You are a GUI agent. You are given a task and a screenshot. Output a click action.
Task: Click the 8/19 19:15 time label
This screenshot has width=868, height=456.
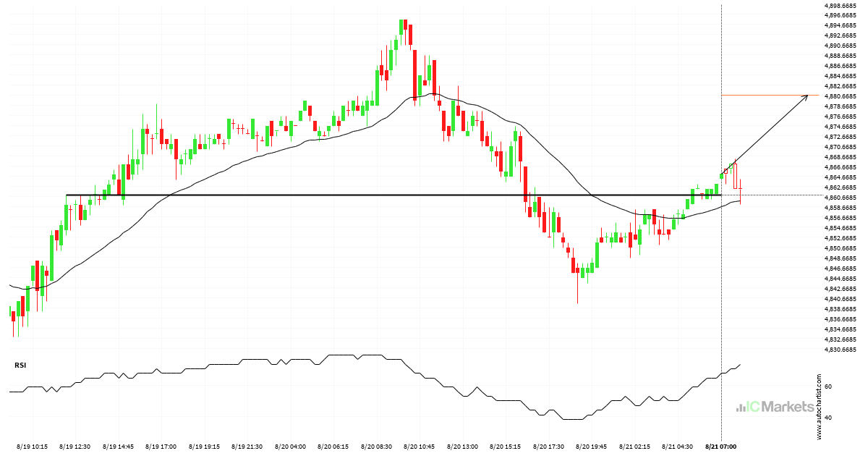tap(205, 447)
